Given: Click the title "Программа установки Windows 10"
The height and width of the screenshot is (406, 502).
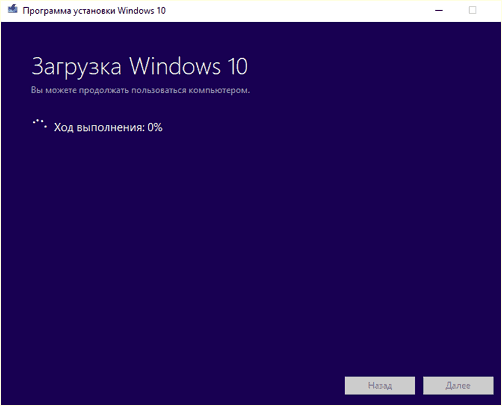Looking at the screenshot, I should pyautogui.click(x=94, y=11).
